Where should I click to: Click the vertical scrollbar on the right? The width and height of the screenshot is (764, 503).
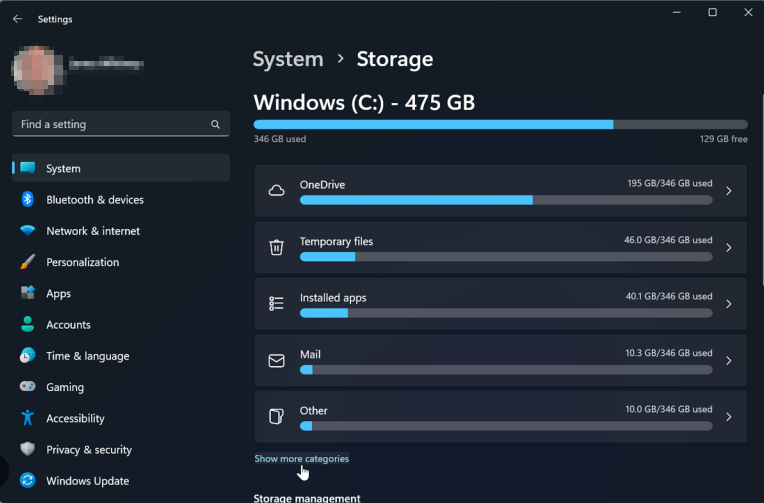pyautogui.click(x=762, y=190)
